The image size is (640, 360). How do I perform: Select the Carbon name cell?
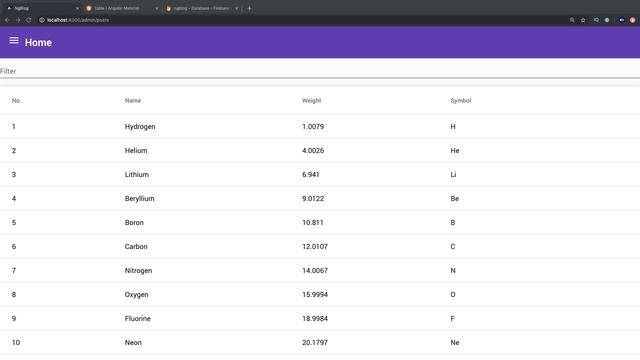pos(136,247)
